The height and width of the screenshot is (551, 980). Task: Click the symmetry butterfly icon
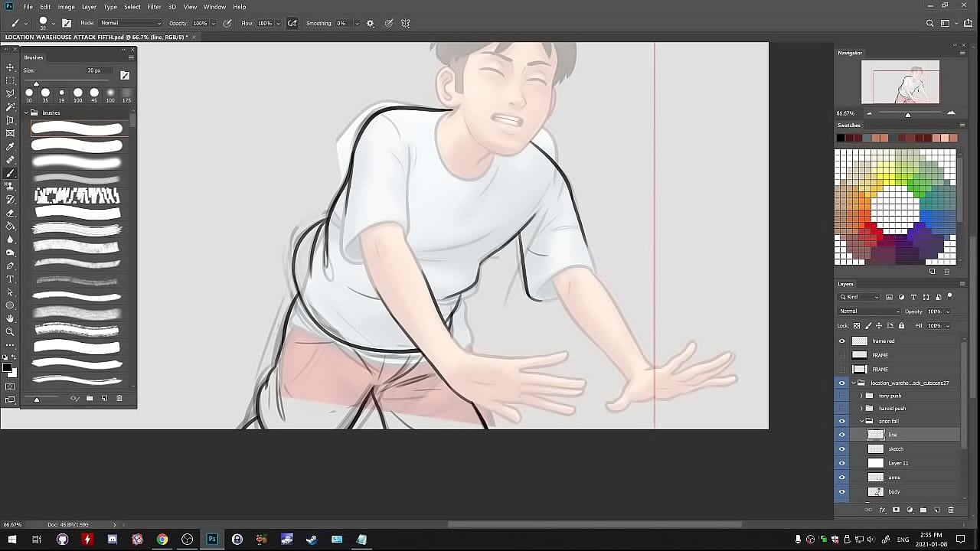coord(406,23)
